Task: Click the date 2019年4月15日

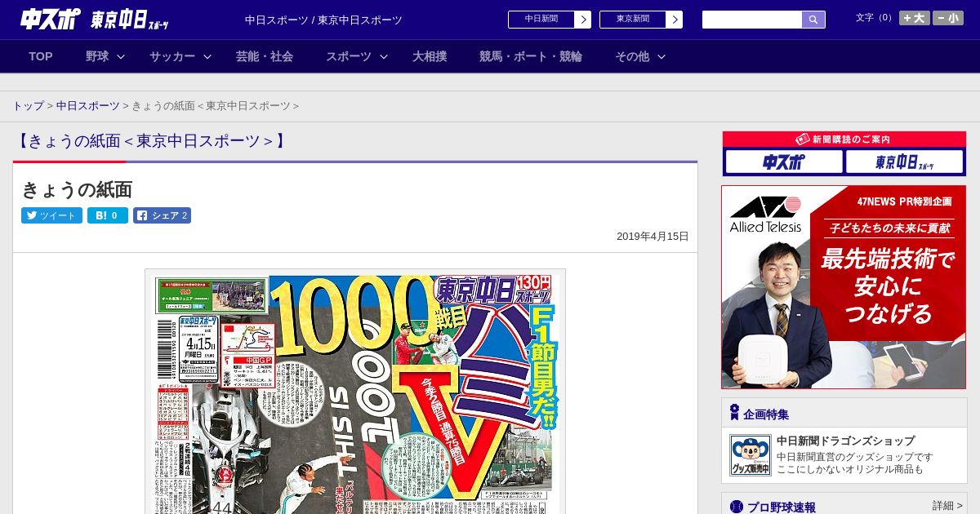Action: 653,237
